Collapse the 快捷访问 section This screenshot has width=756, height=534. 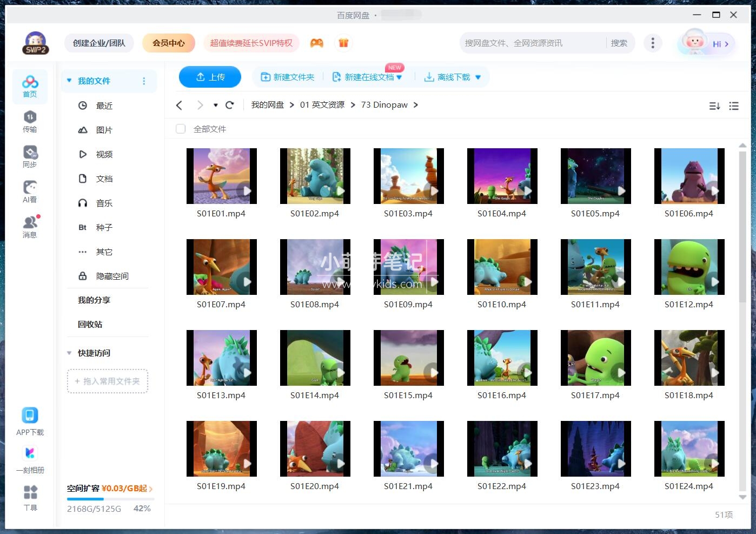[69, 353]
